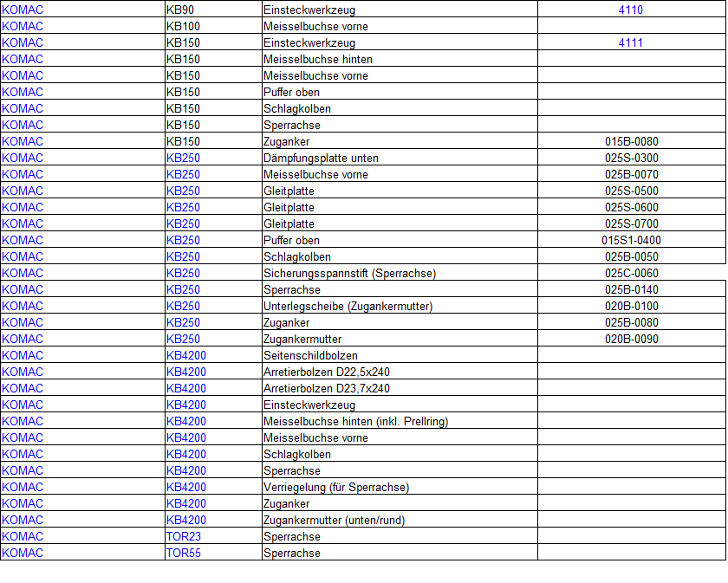Select part number 025S-0300
The width and height of the screenshot is (728, 583).
[x=632, y=158]
